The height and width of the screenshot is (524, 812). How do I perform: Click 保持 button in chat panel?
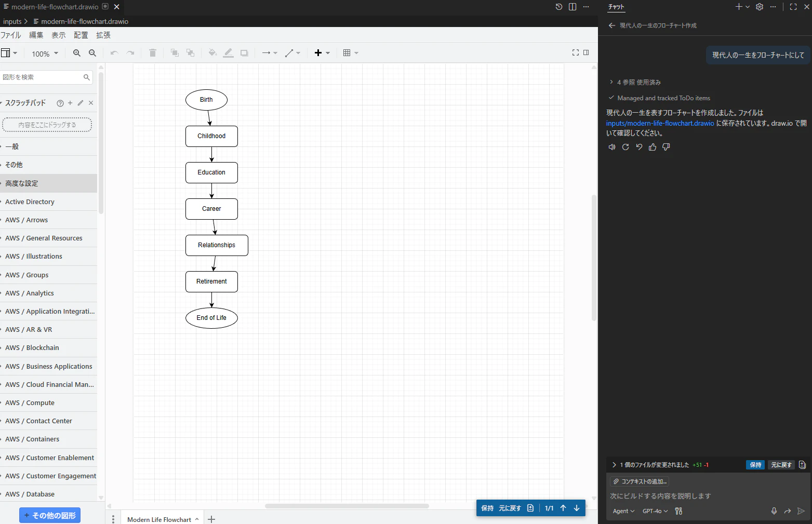tap(756, 465)
